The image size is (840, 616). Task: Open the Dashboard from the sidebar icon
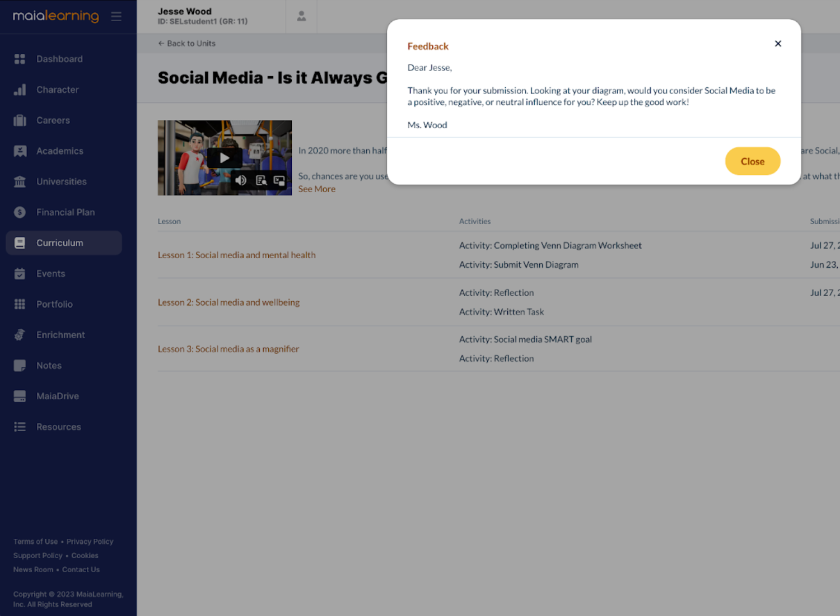(x=20, y=59)
